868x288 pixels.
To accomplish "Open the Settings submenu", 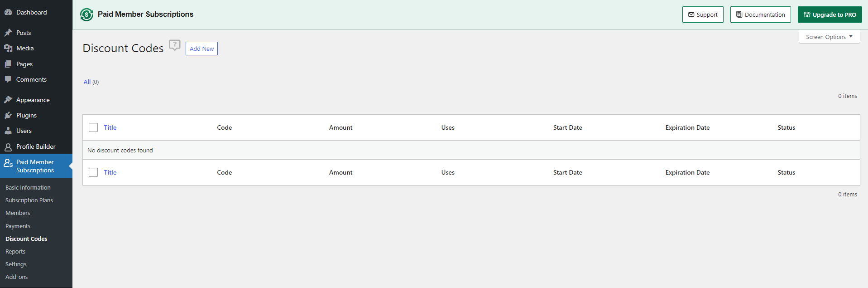I will [x=16, y=264].
